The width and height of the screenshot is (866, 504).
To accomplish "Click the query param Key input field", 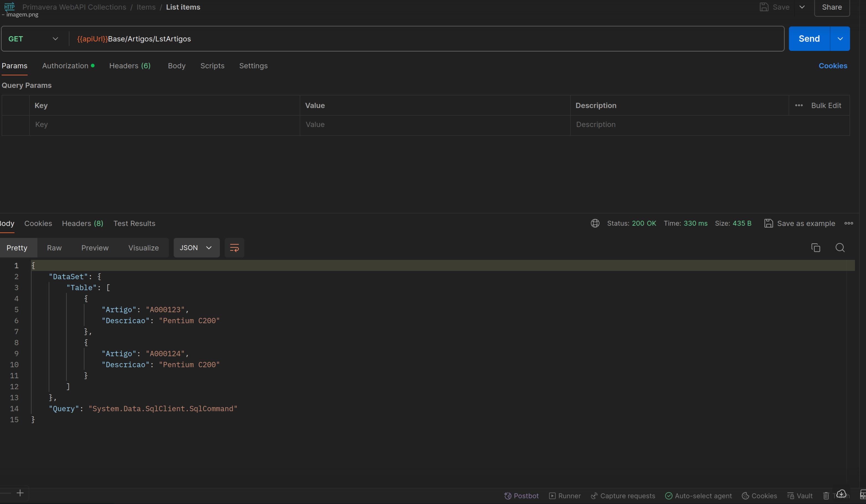I will pyautogui.click(x=164, y=124).
